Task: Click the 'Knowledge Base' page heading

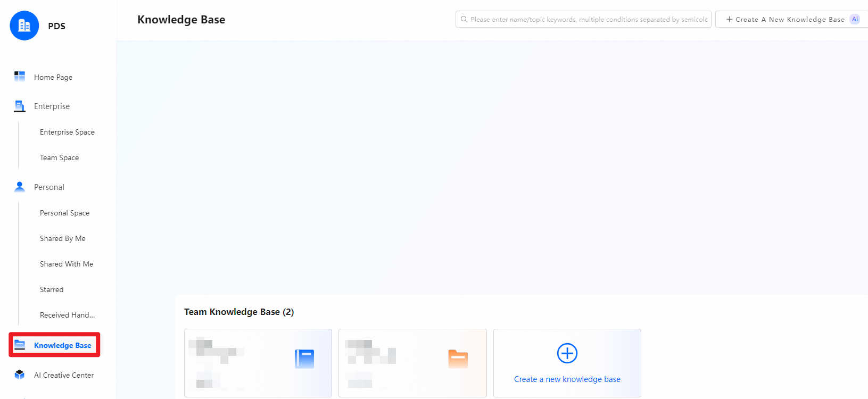Action: pyautogui.click(x=181, y=20)
